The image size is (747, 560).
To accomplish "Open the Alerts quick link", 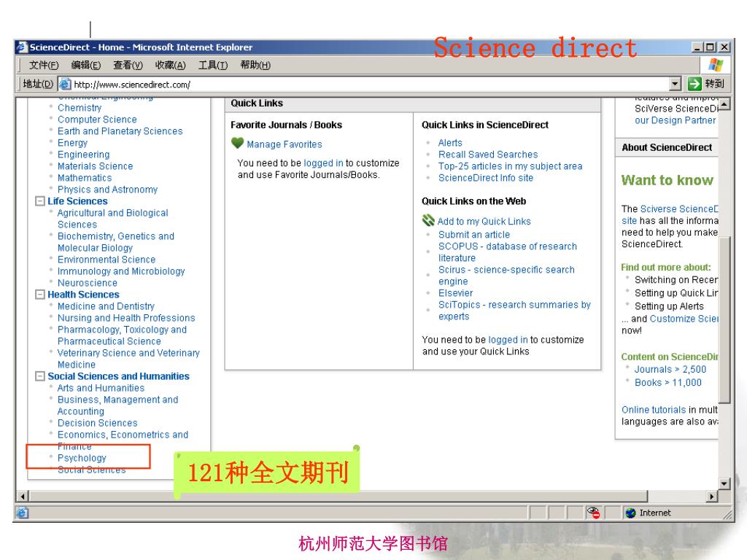I will (450, 143).
